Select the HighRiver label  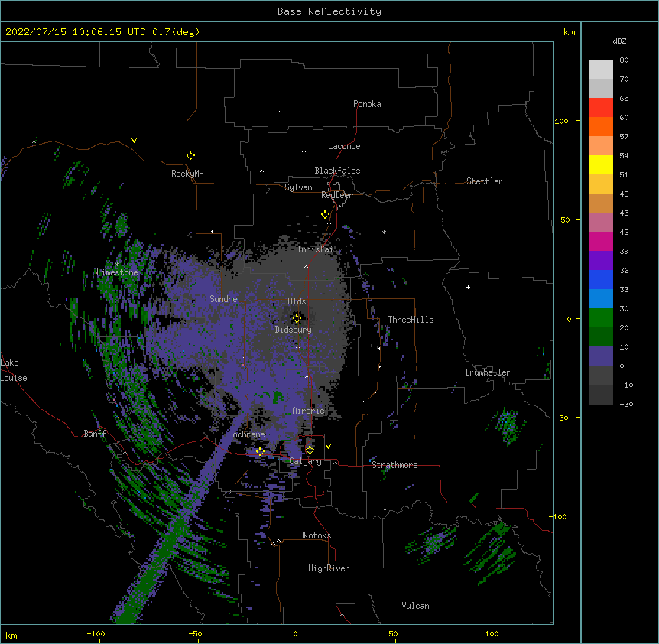329,568
